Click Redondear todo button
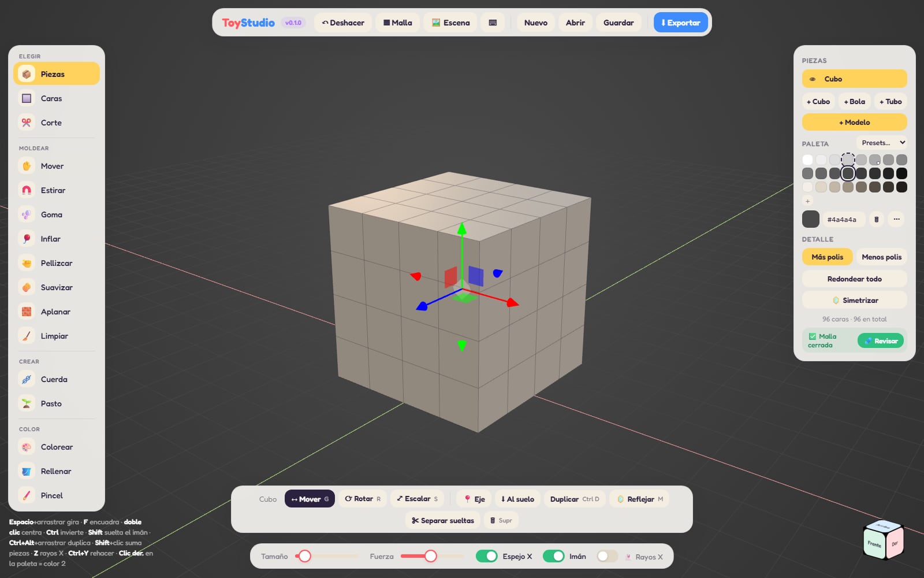 [854, 279]
